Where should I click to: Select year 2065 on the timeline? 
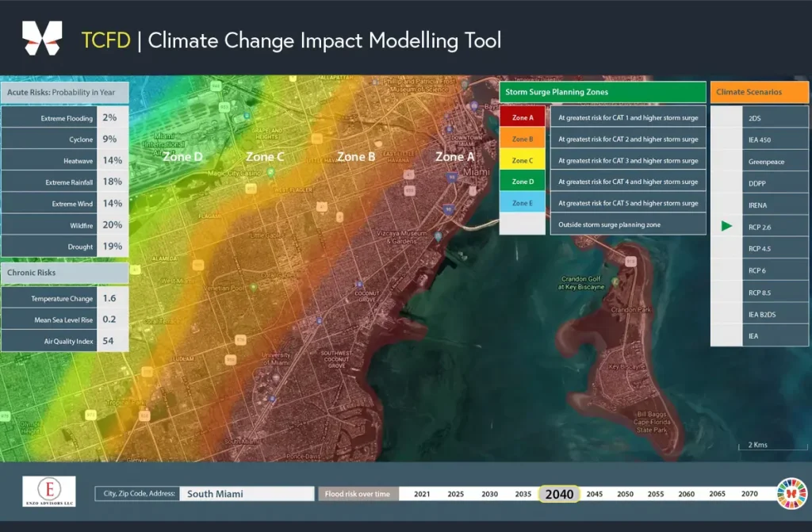[x=717, y=494]
